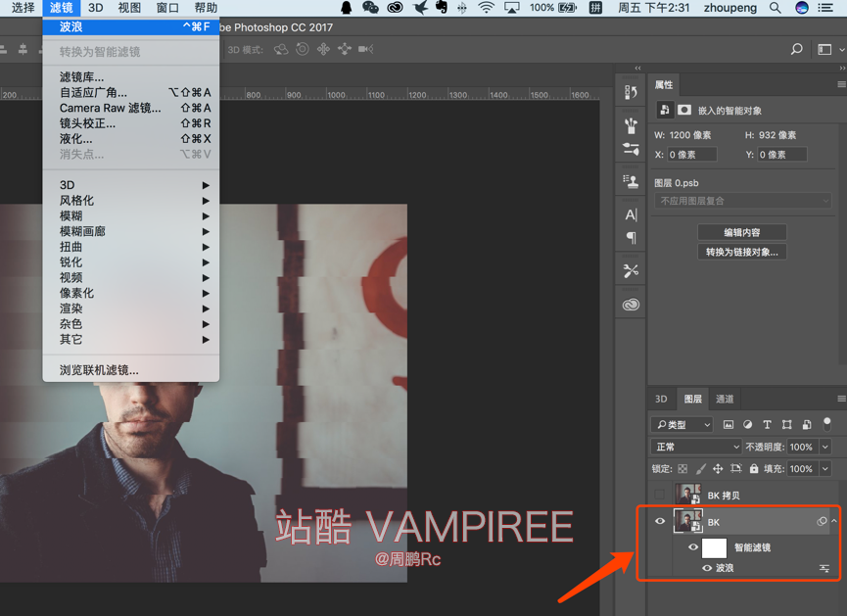Toggle lock position
The height and width of the screenshot is (616, 847).
[718, 468]
